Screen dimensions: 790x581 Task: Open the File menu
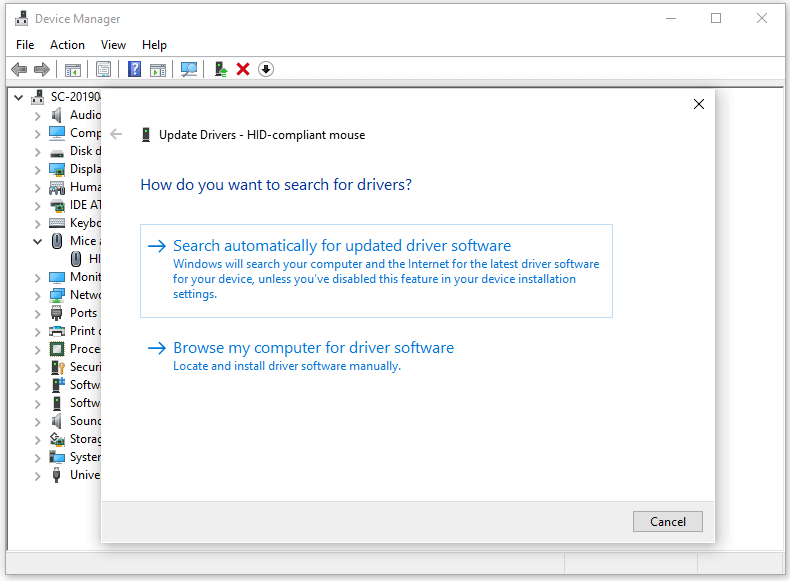point(25,45)
